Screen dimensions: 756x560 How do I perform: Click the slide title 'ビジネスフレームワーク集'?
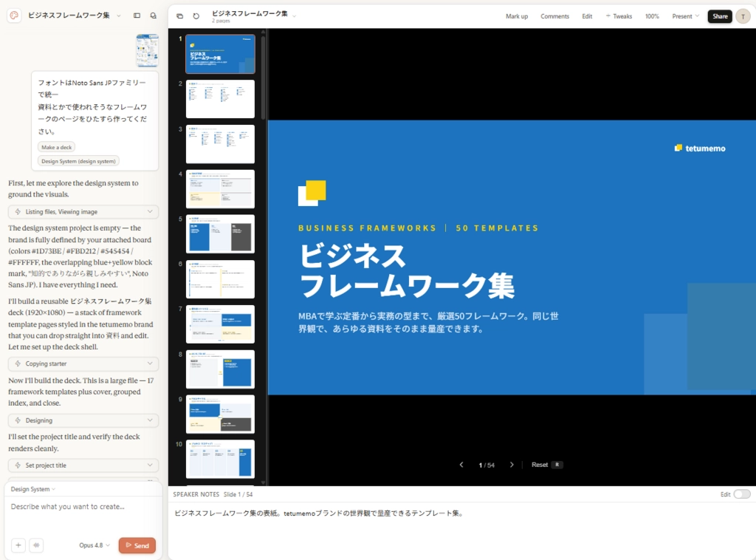coord(407,270)
